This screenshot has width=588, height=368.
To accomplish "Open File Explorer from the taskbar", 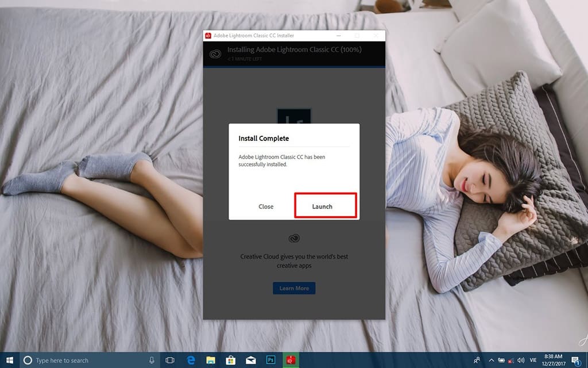I will click(211, 360).
